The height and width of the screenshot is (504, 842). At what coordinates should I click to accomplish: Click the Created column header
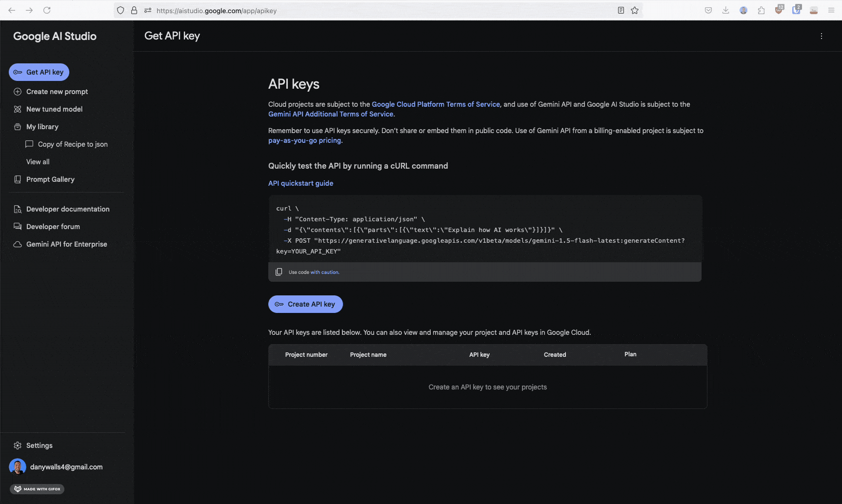click(x=555, y=355)
